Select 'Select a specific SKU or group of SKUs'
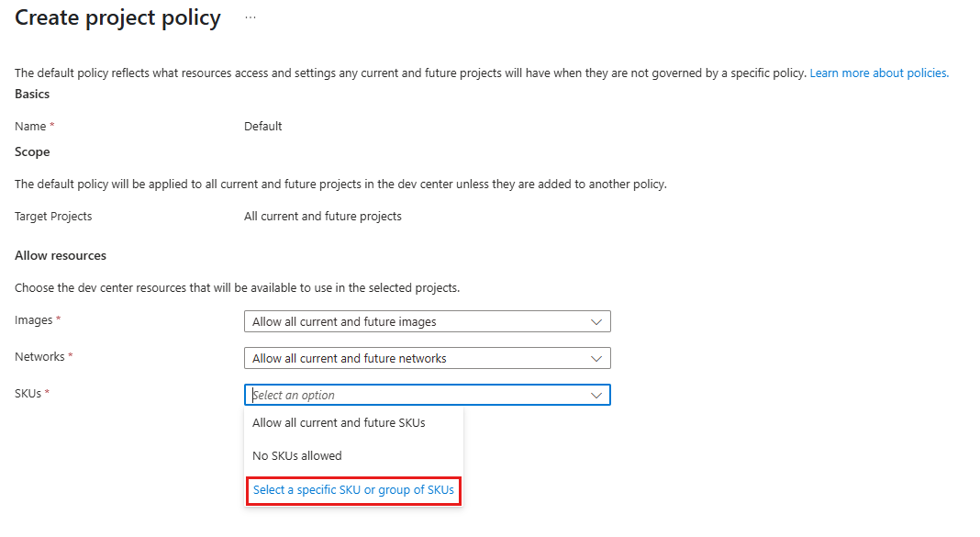 pos(353,490)
